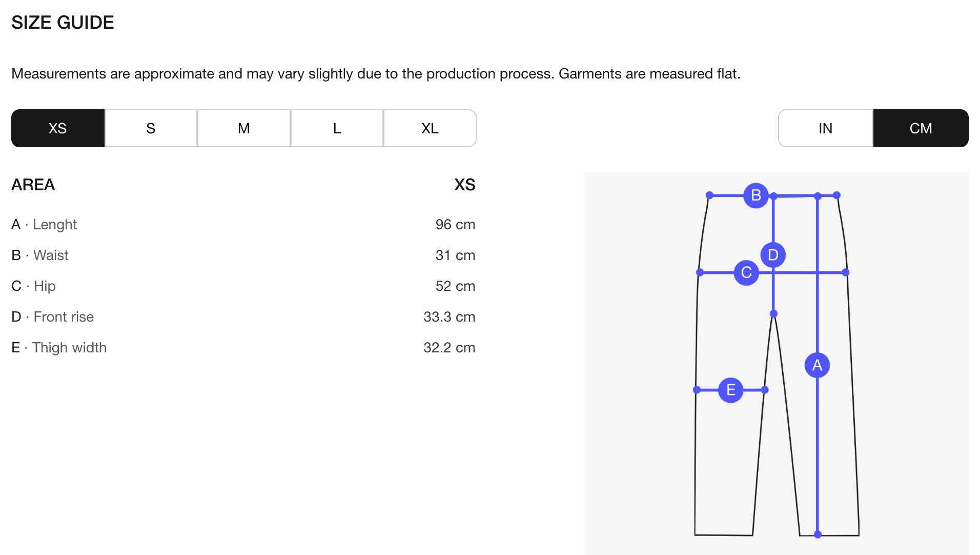
Task: Click the XS column header
Action: pos(464,185)
